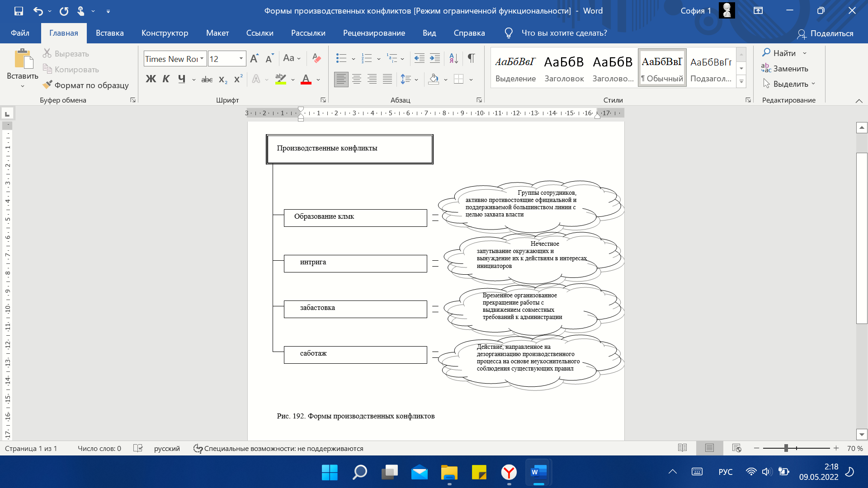Expand the font size 12 dropdown
868x488 pixels.
pyautogui.click(x=241, y=59)
